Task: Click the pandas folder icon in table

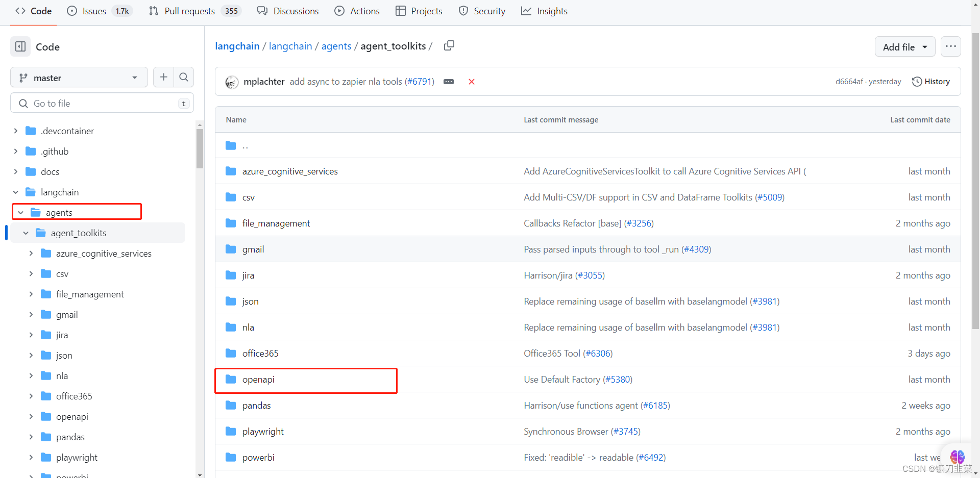Action: pyautogui.click(x=231, y=405)
